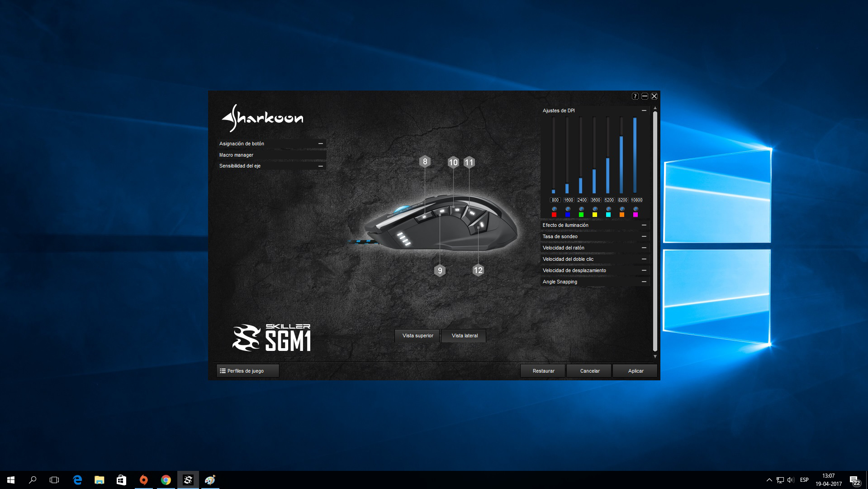Enable the 8200 DPI level toggle
This screenshot has height=489, width=868.
(622, 209)
